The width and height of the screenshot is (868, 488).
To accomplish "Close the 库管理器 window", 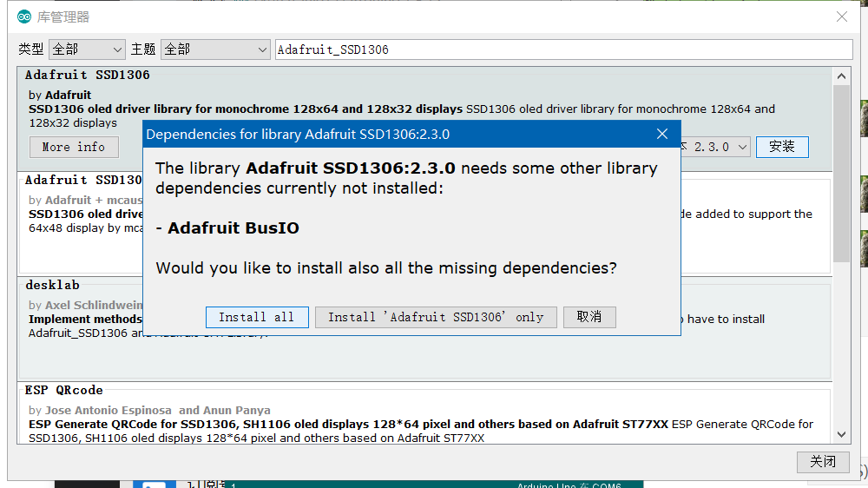I will 841,16.
